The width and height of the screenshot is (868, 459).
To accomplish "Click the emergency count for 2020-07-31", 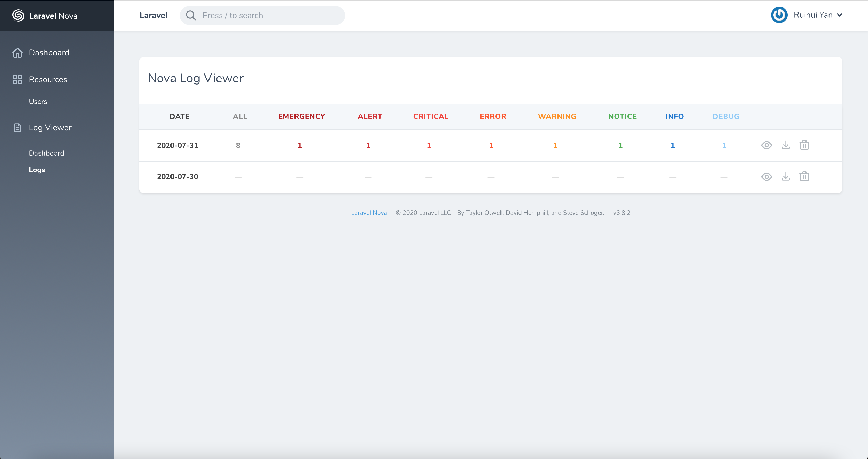I will click(300, 145).
